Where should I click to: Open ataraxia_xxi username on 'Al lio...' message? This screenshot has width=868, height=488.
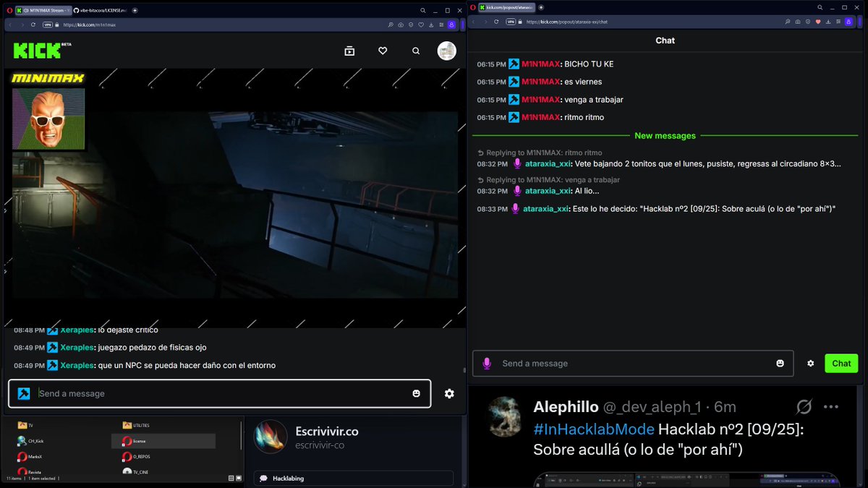point(547,191)
